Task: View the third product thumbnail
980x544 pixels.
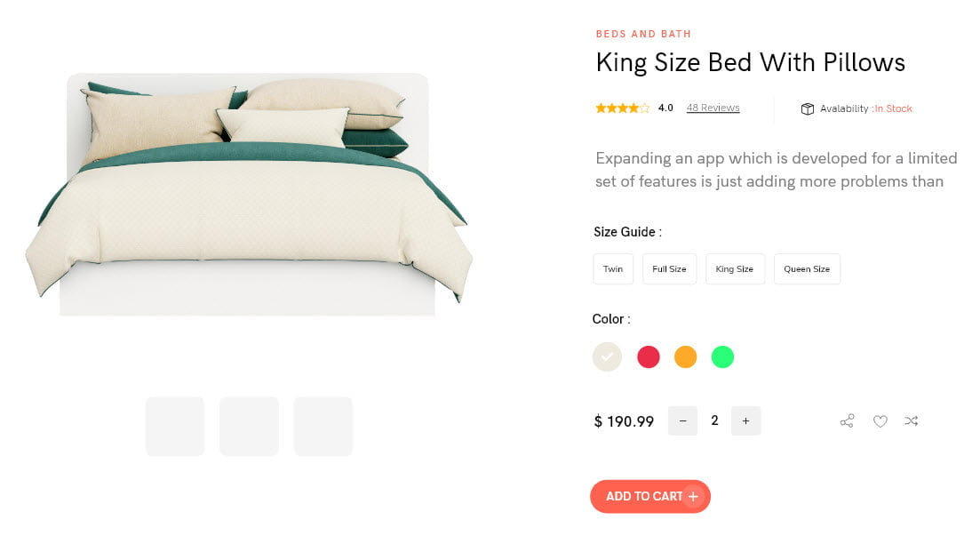Action: tap(323, 427)
